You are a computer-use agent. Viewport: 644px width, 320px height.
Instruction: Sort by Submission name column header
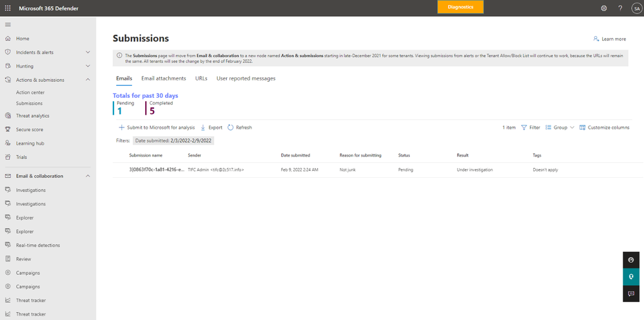coord(146,155)
